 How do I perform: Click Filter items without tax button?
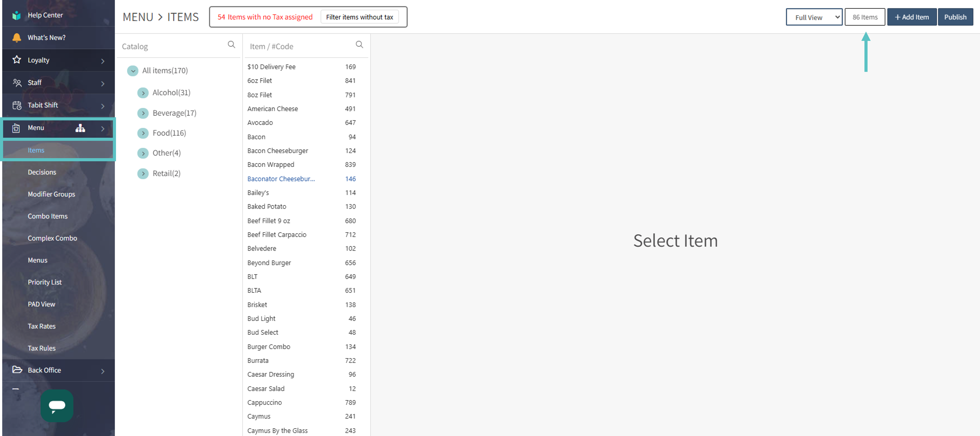(359, 17)
